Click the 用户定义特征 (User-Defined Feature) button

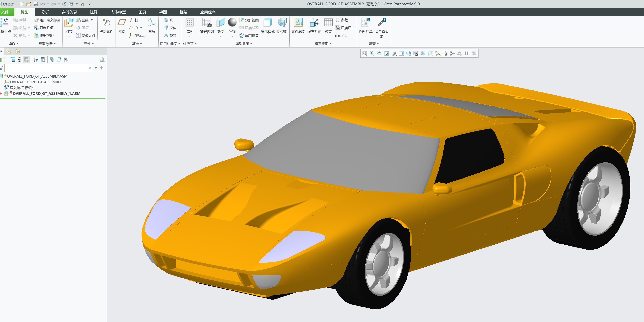pos(47,20)
